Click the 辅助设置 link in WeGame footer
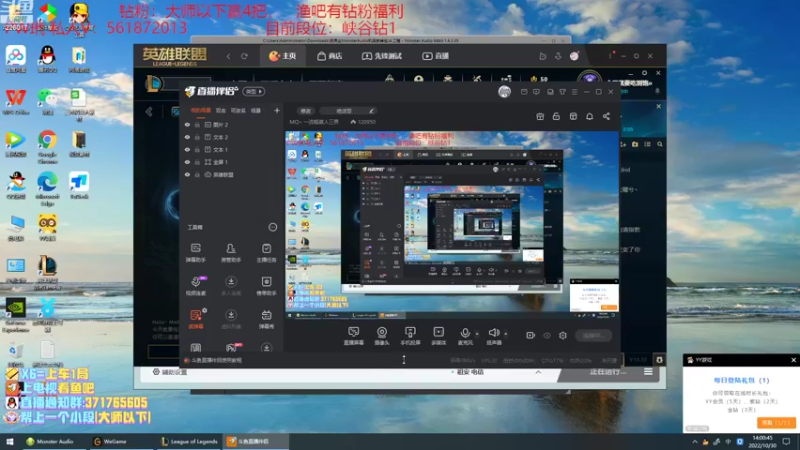800x450 pixels. (170, 372)
